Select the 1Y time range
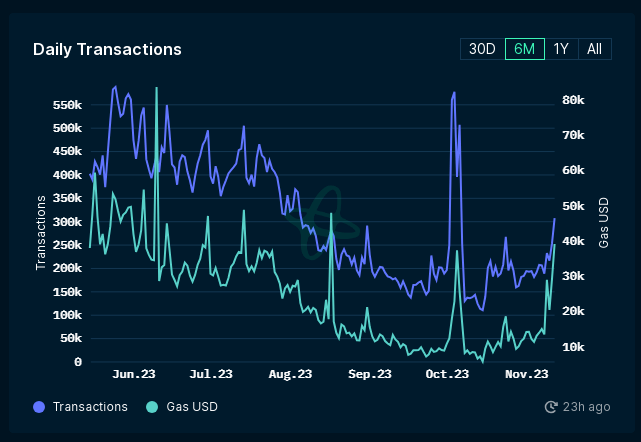This screenshot has height=442, width=641. [x=561, y=49]
